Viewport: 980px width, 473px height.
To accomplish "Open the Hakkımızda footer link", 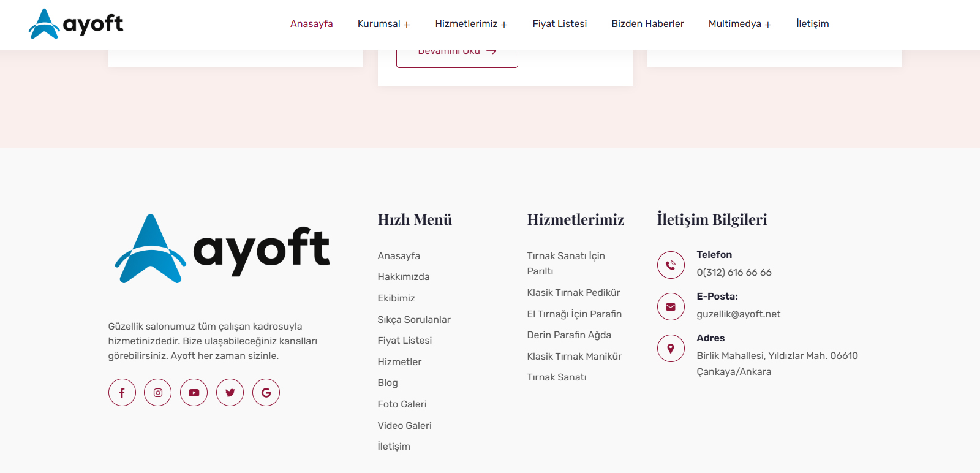I will (x=404, y=277).
